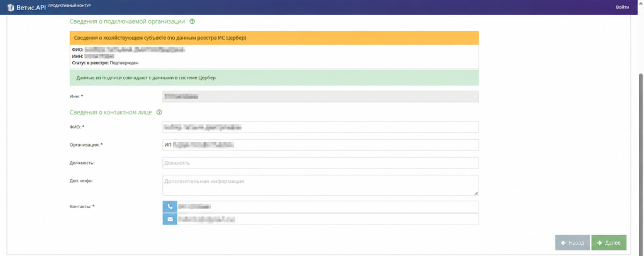Viewport: 644px width, 256px height.
Task: Open help icon beside контактном лице heading
Action: pyautogui.click(x=159, y=112)
